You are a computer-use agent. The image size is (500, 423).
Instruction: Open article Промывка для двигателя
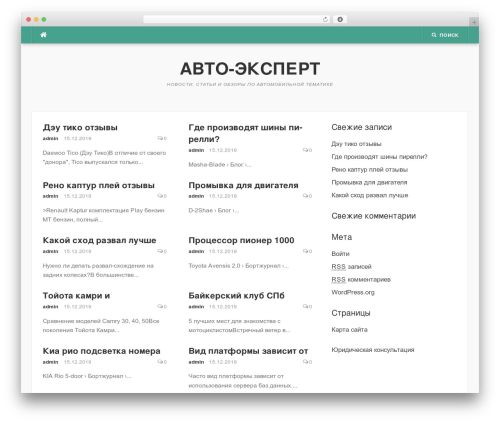click(x=243, y=185)
